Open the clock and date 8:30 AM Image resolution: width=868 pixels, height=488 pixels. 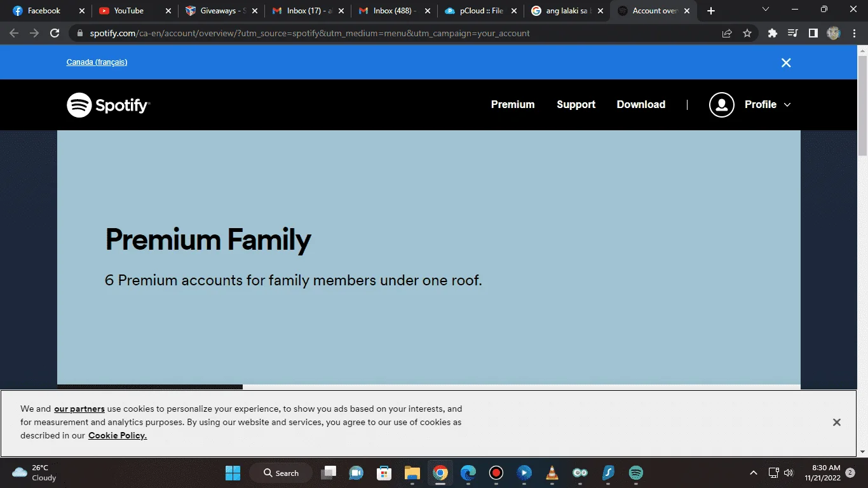pos(822,473)
